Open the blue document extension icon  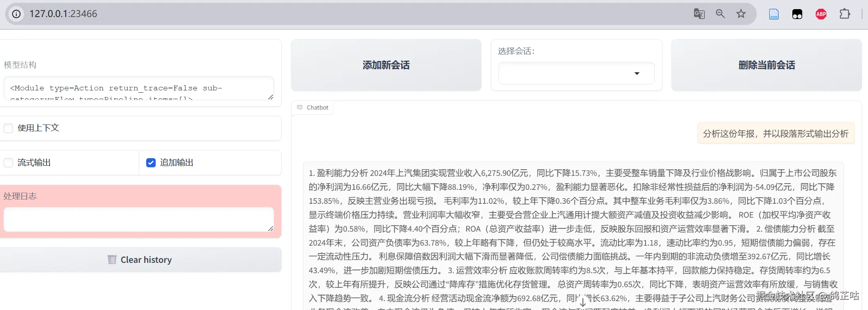pyautogui.click(x=774, y=14)
